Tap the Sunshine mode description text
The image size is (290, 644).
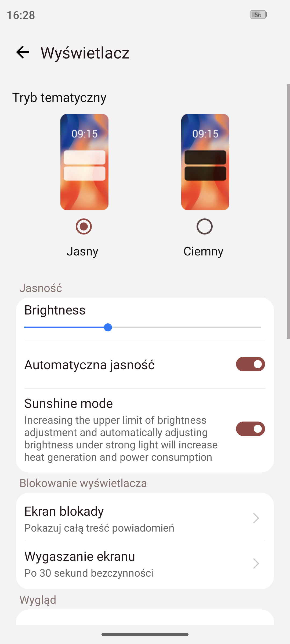[x=121, y=438]
